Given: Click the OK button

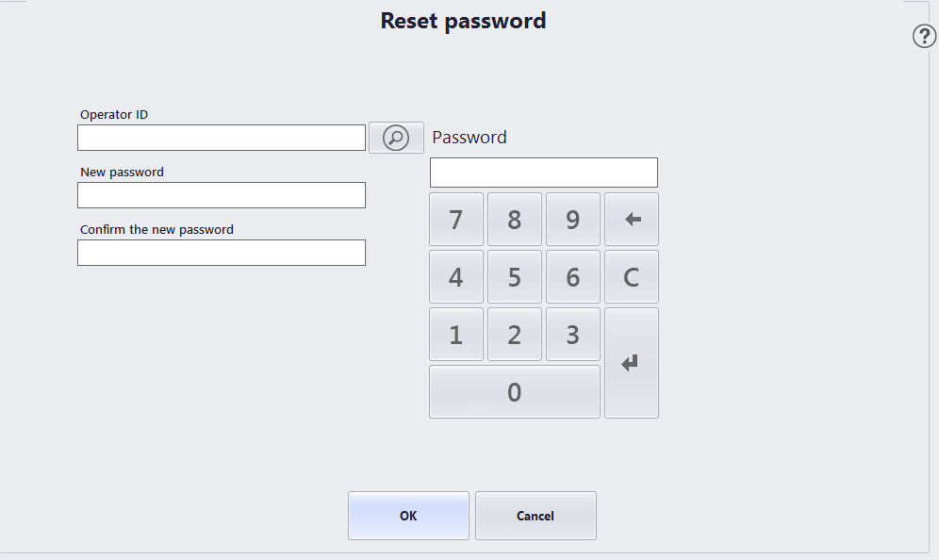Looking at the screenshot, I should [408, 516].
